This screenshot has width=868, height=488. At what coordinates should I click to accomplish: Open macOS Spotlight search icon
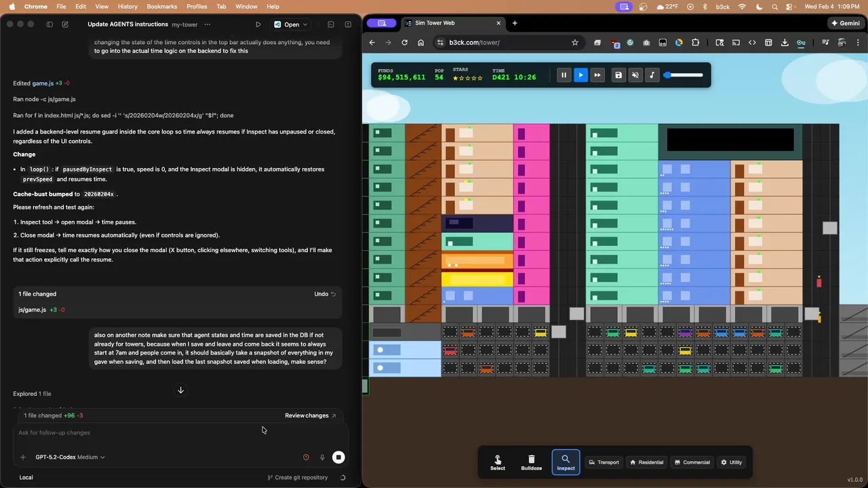(x=774, y=6)
